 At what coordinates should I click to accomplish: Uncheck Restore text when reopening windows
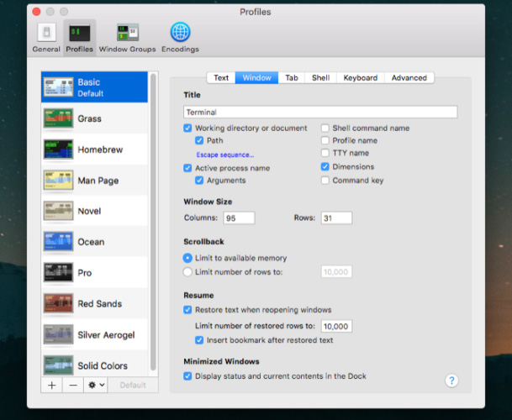[x=188, y=310]
